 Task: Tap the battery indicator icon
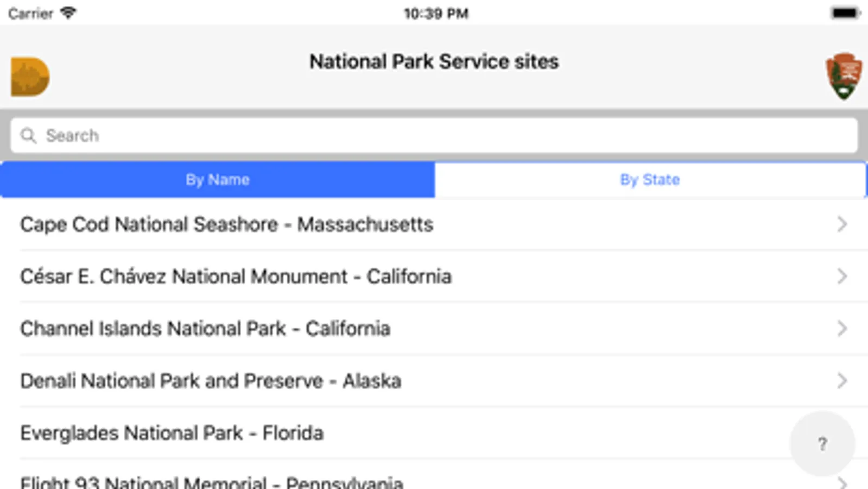click(845, 13)
